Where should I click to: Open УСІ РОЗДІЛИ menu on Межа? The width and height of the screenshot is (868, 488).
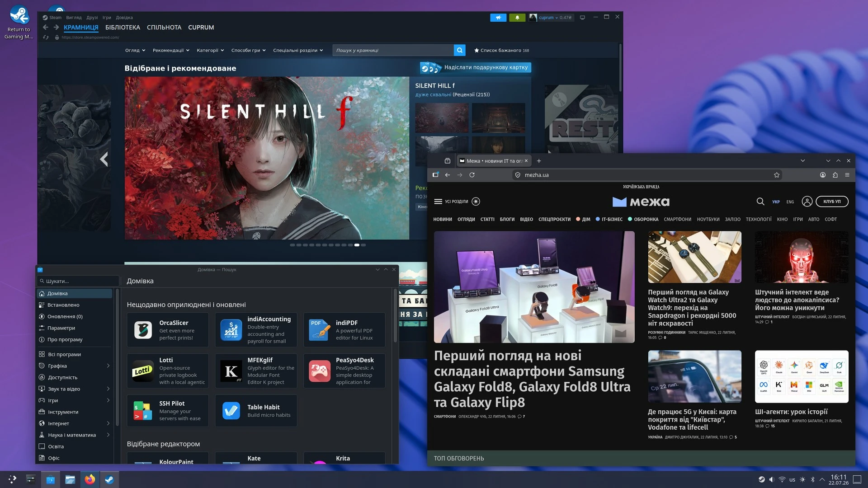451,202
